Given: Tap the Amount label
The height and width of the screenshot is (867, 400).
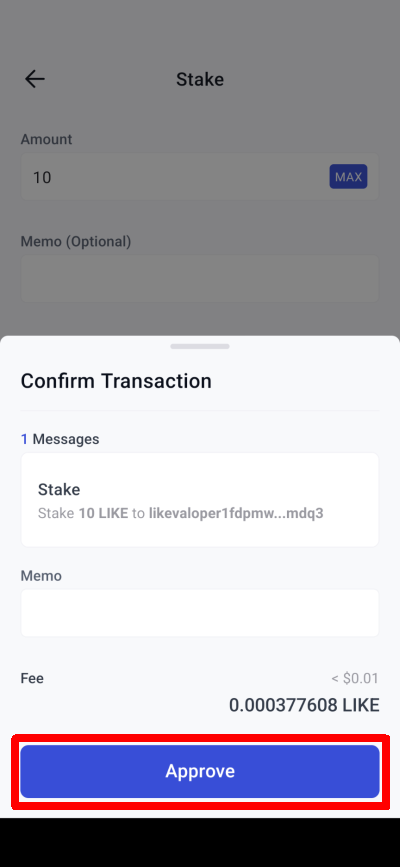Looking at the screenshot, I should (x=46, y=139).
